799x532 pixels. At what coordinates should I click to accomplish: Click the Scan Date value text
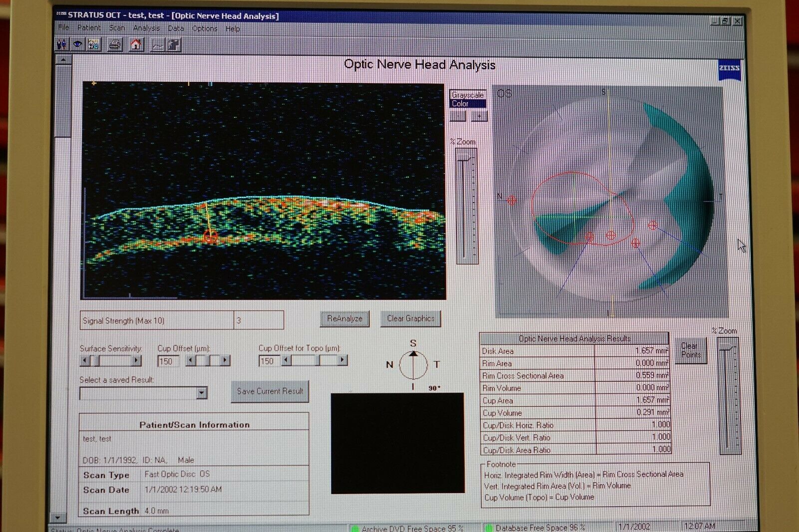(183, 490)
